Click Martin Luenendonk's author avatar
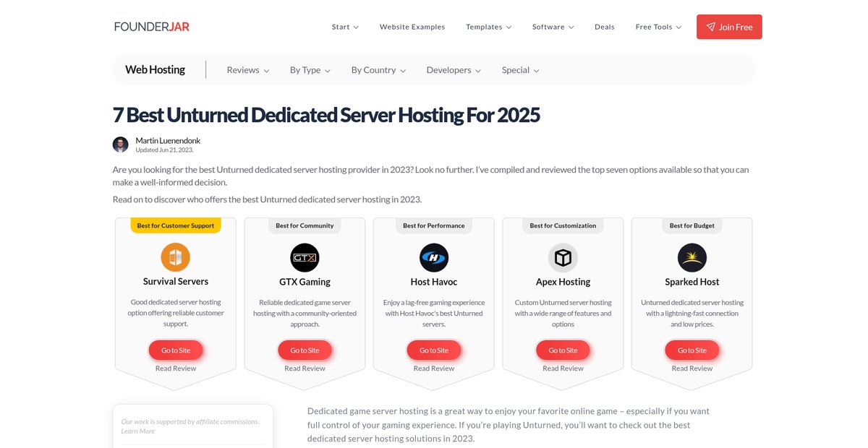 [121, 145]
